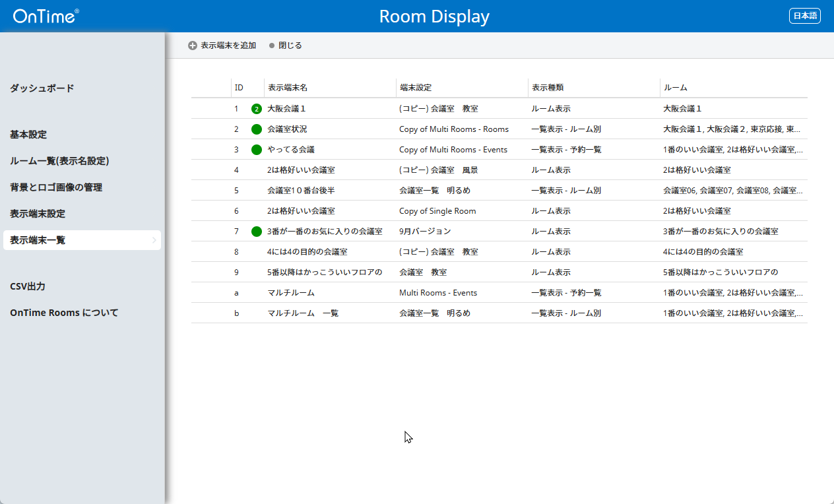Click the CSV出力 sidebar item

(28, 286)
